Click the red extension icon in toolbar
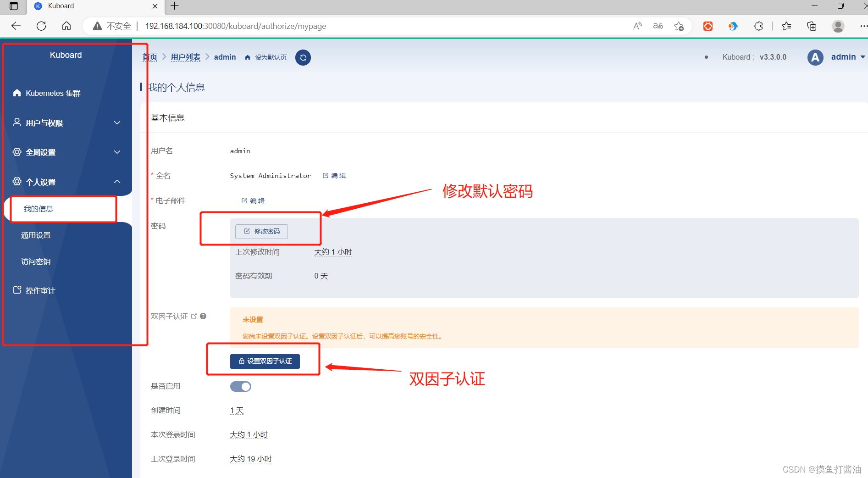Image resolution: width=868 pixels, height=478 pixels. coord(708,26)
